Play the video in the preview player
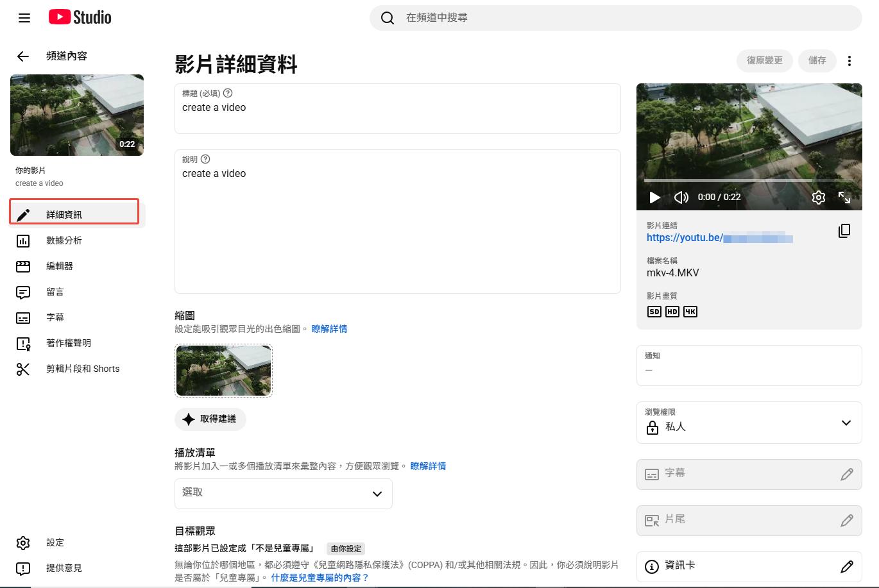 pyautogui.click(x=654, y=197)
